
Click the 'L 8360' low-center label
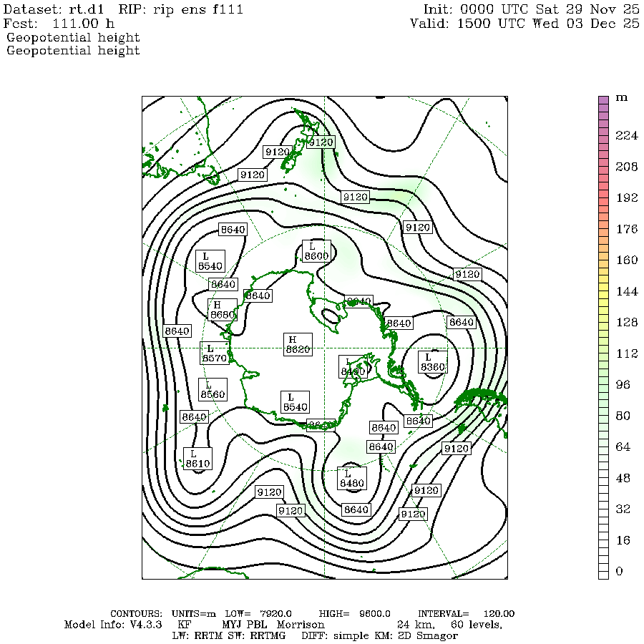pyautogui.click(x=432, y=362)
